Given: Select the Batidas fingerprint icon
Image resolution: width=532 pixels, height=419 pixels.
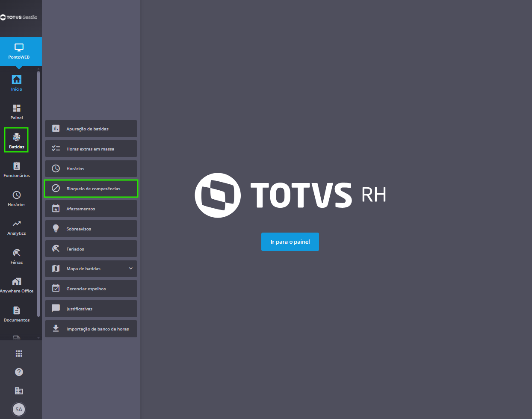Looking at the screenshot, I should click(x=17, y=137).
